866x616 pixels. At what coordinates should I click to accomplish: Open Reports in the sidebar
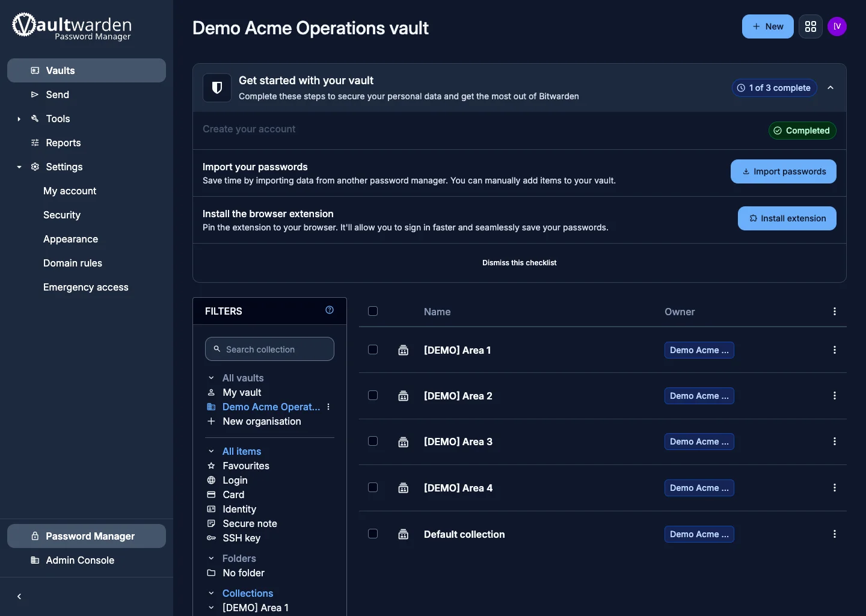click(x=87, y=143)
